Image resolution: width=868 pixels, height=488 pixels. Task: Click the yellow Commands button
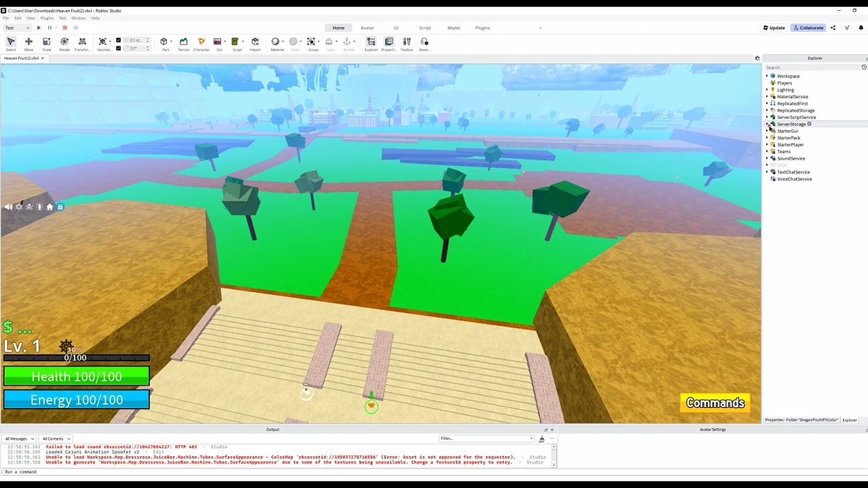(715, 403)
